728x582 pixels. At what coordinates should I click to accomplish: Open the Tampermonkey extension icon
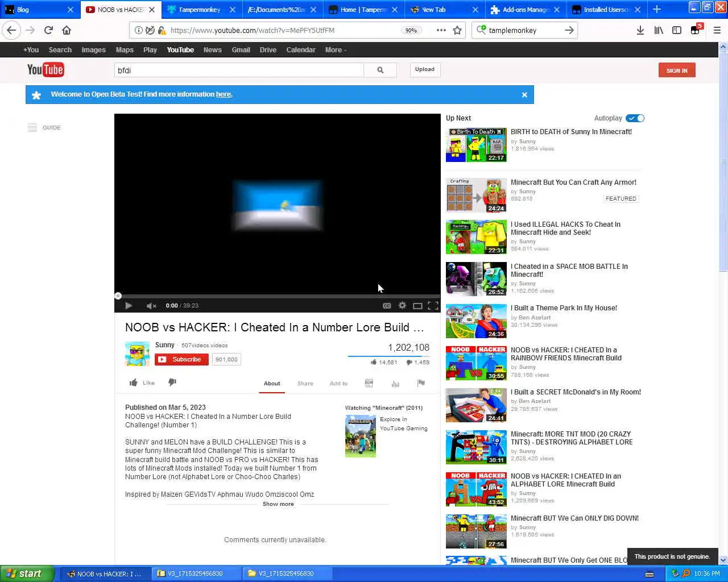pos(696,30)
